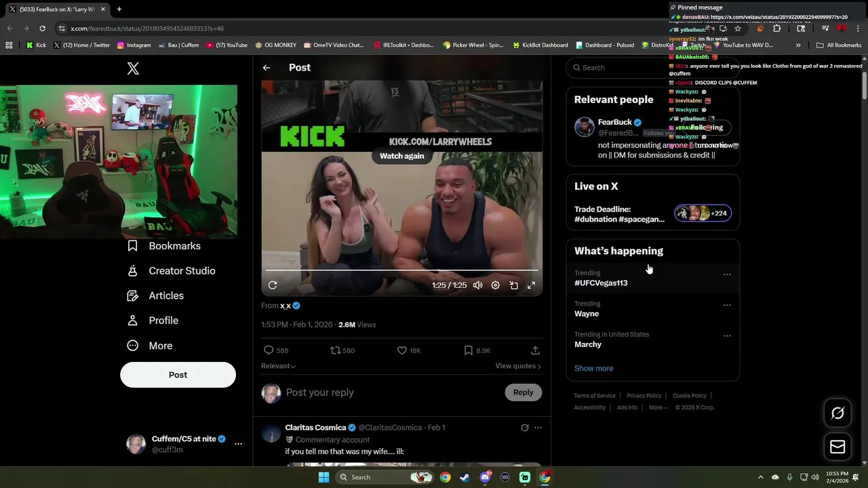
Task: Open the #UFCVegas113 trending topic
Action: coord(601,283)
